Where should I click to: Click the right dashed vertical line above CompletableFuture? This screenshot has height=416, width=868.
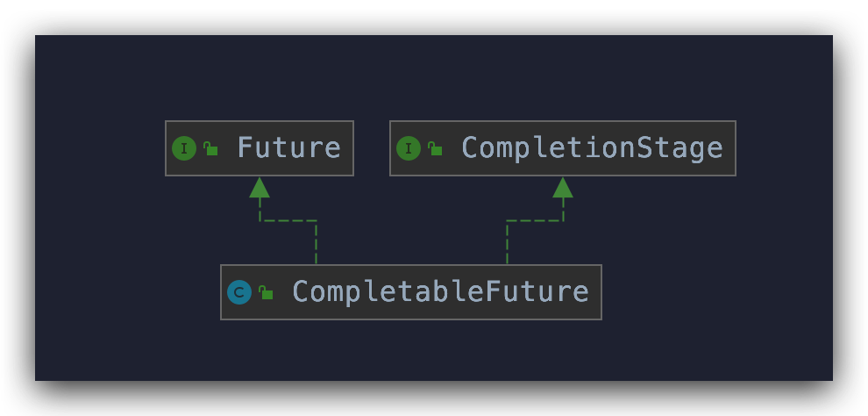[507, 243]
